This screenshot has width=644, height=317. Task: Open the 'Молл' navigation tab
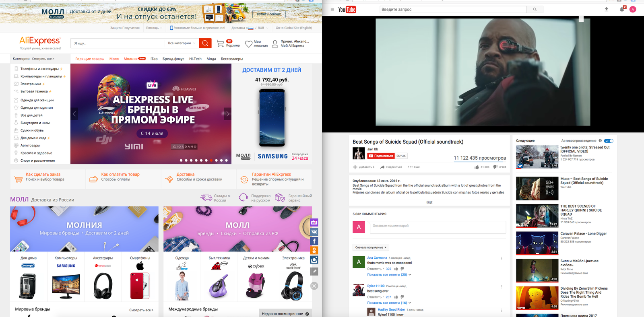(x=114, y=59)
